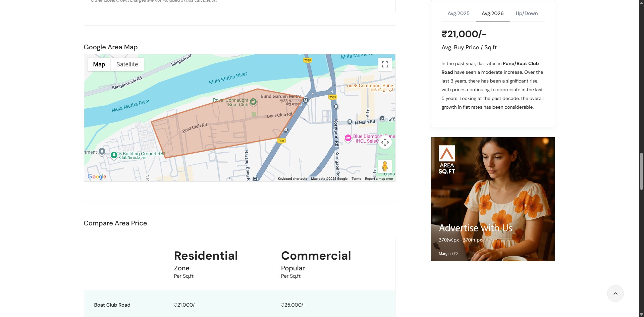Select the Map view type button
The width and height of the screenshot is (644, 317).
click(x=99, y=64)
